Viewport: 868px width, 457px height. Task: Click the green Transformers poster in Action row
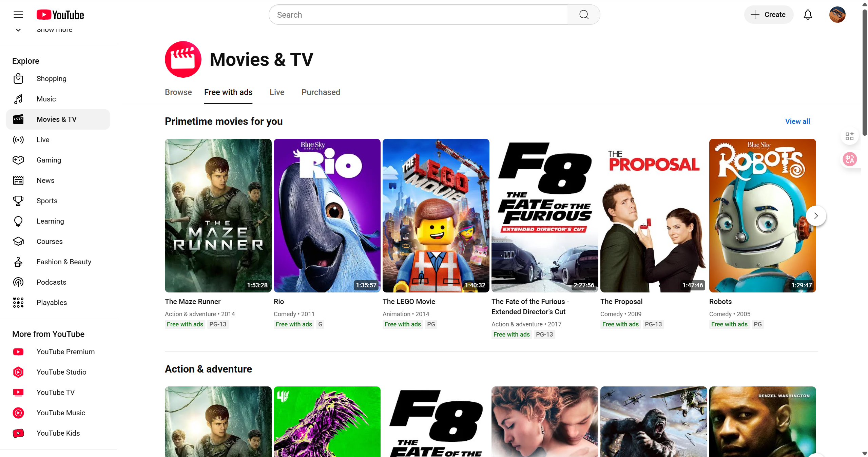(327, 422)
